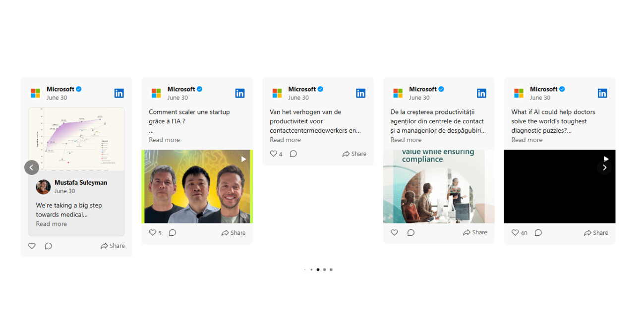Select the fourth carousel pagination dot
644x320 pixels.
click(x=324, y=269)
